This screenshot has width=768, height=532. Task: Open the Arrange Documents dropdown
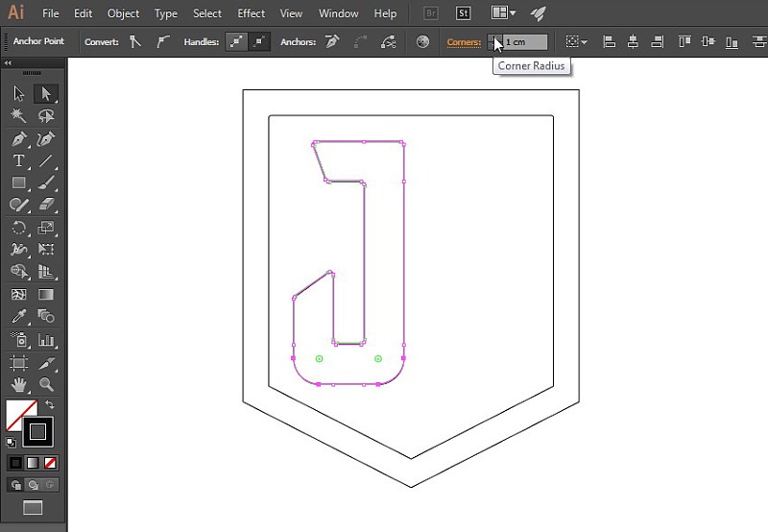click(x=503, y=13)
